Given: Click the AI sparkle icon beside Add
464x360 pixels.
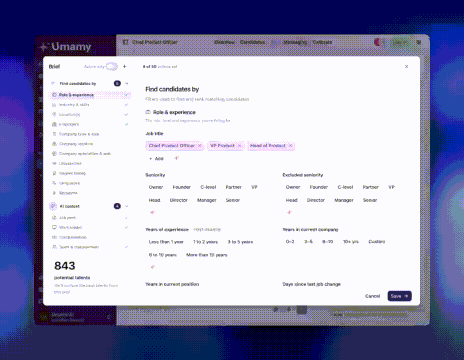Looking at the screenshot, I should click(x=177, y=158).
